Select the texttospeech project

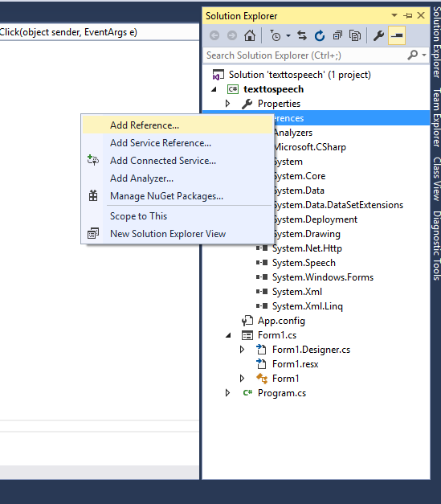pos(273,89)
